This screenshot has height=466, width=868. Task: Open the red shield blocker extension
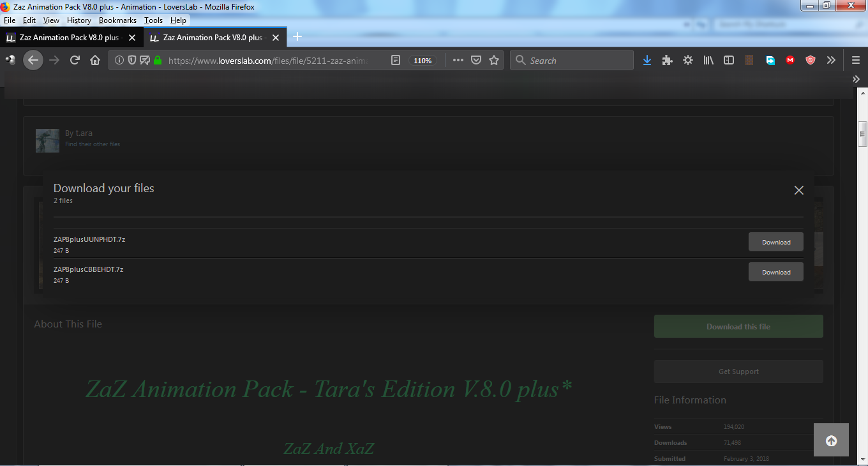click(x=811, y=61)
